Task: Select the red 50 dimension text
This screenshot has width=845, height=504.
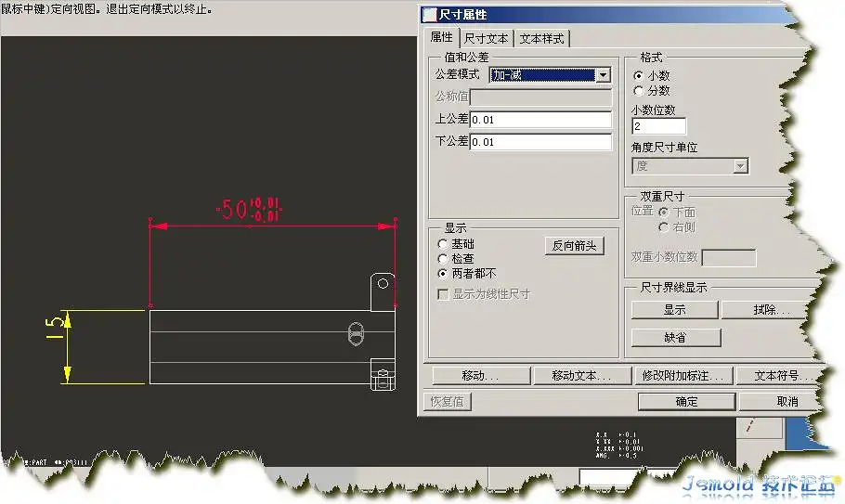Action: click(x=234, y=211)
